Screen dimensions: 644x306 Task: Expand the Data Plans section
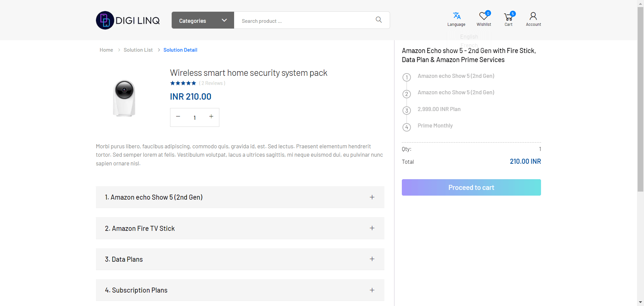coord(372,259)
